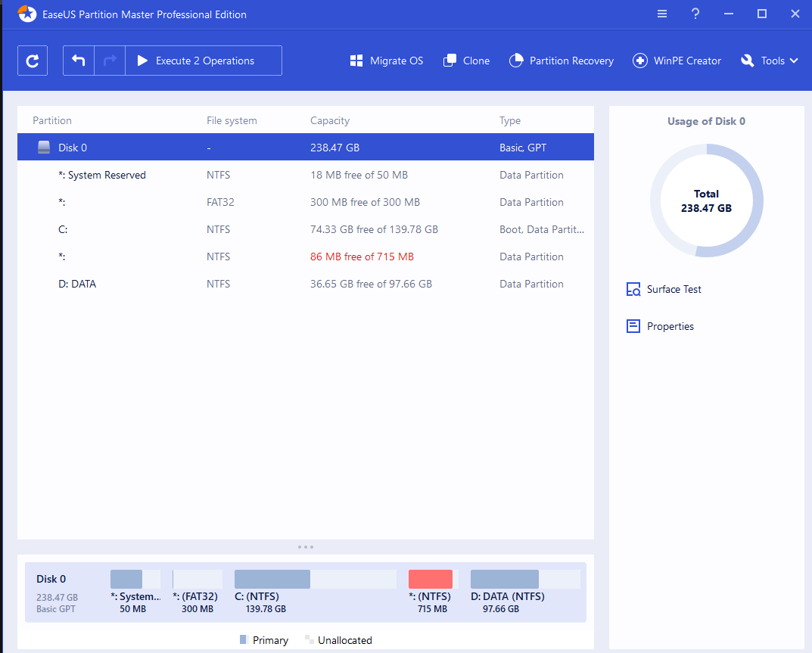Click the Capacity column header

coord(330,120)
